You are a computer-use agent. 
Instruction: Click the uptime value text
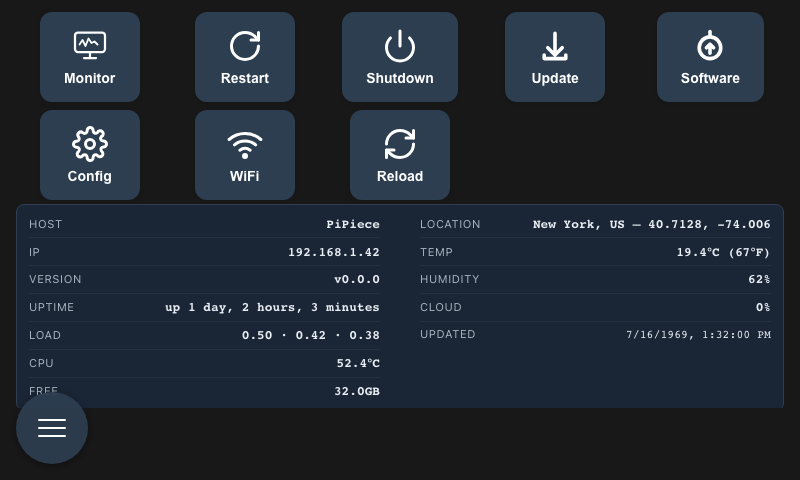click(x=272, y=307)
